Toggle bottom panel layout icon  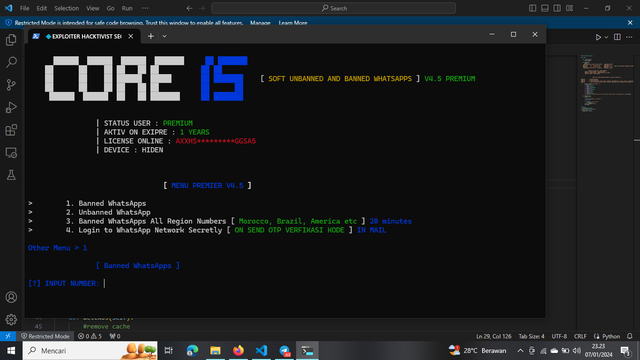click(x=544, y=8)
